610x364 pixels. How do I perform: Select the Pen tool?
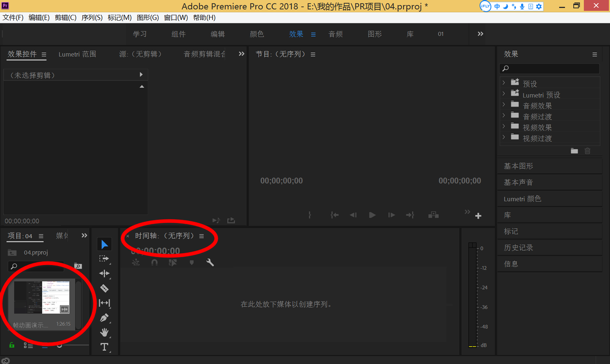pos(104,318)
